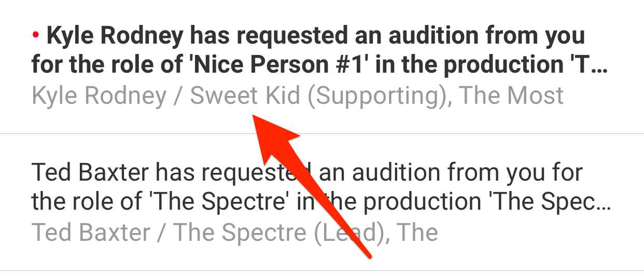Click 'Sweet Kid' in the grey subtitle
The height and width of the screenshot is (273, 644).
pos(245,96)
